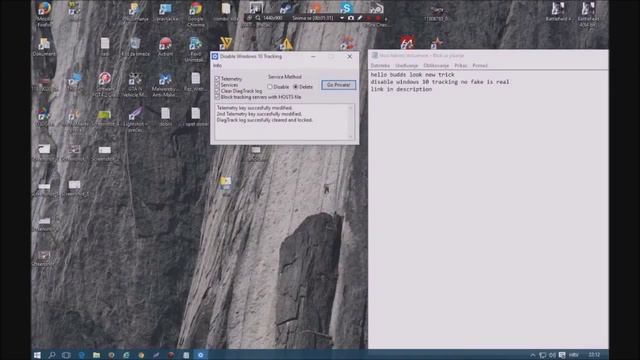Open the Skype desktop icon
This screenshot has width=640, height=360.
[346, 8]
